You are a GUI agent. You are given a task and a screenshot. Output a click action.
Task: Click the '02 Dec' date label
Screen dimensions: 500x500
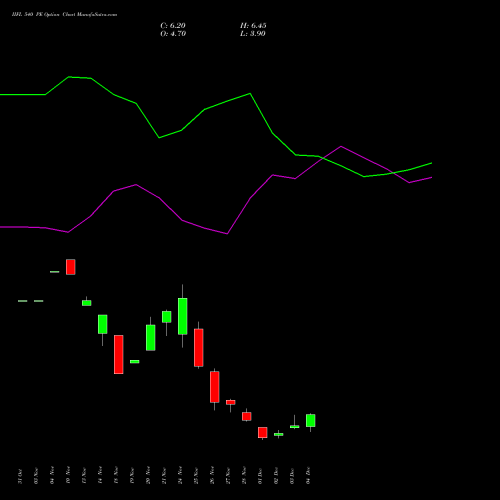click(x=277, y=476)
